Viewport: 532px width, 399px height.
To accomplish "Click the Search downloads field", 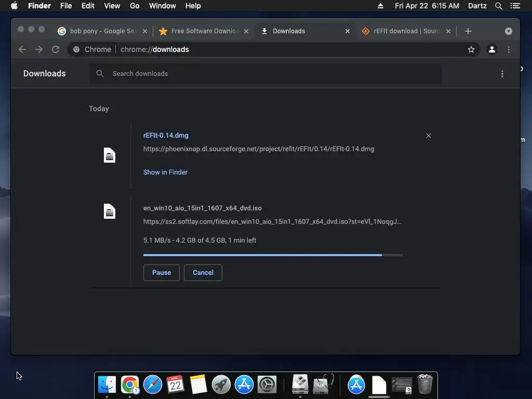I will (265, 74).
